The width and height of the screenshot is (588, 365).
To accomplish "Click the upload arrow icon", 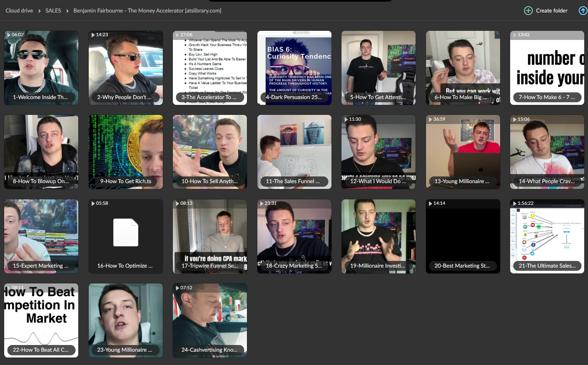I will point(583,11).
